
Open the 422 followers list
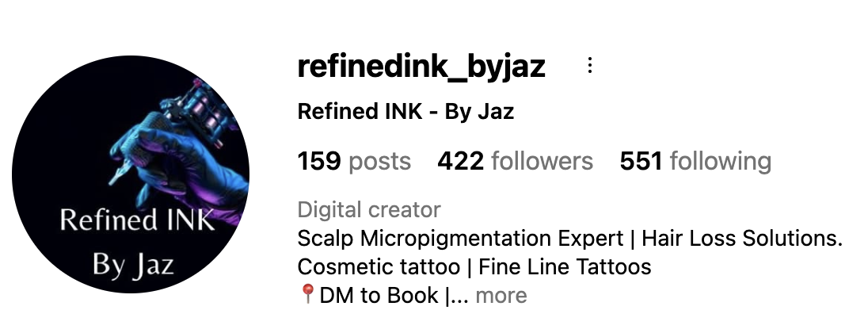516,161
